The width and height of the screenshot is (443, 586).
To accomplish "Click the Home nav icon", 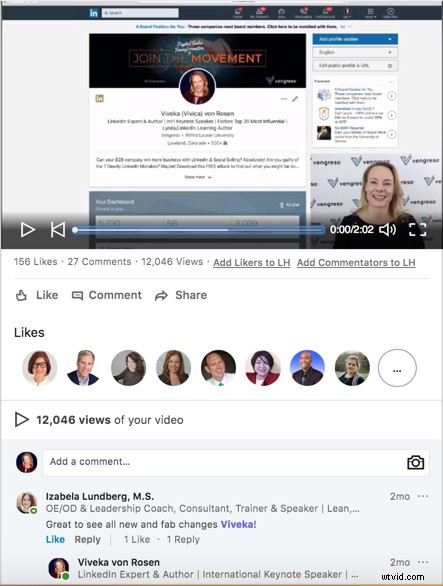I will [238, 13].
